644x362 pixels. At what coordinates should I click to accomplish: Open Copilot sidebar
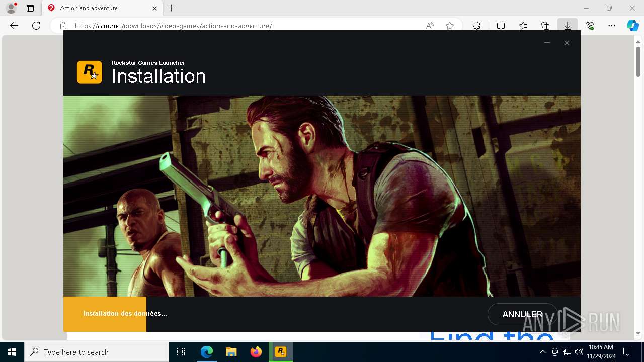pyautogui.click(x=633, y=26)
